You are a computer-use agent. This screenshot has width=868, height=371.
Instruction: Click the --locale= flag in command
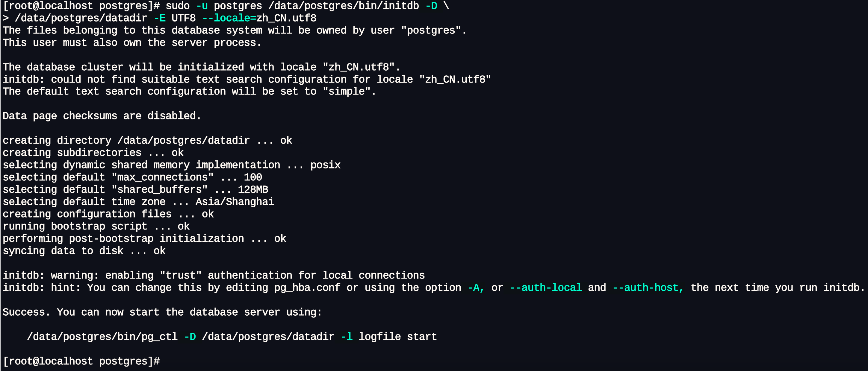(x=229, y=18)
